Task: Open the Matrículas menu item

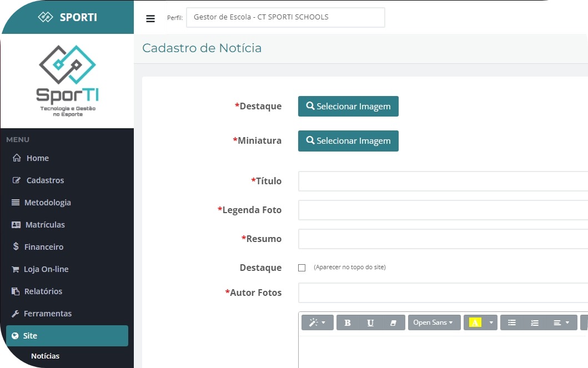Action: tap(44, 225)
